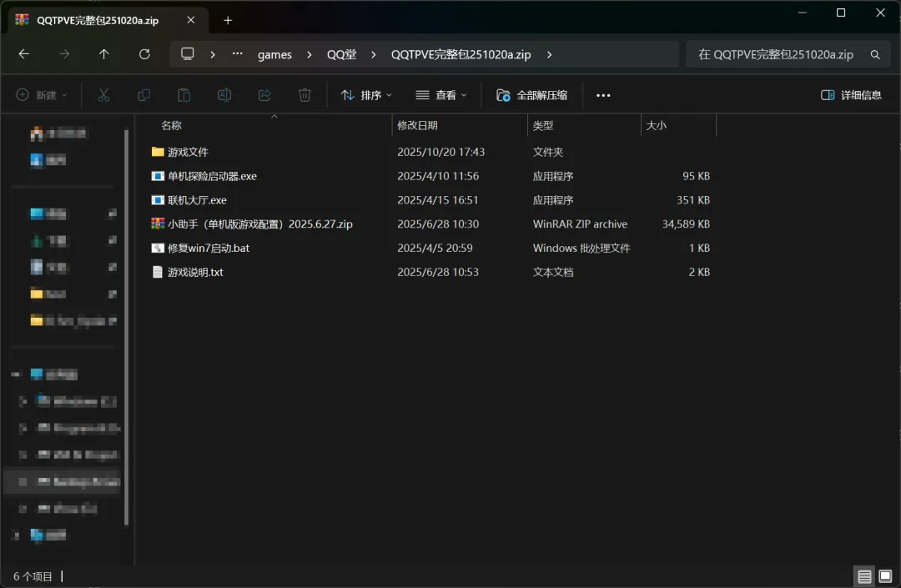Screen dimensions: 901x588
Task: Click the 34,589 KB size cell
Action: coord(686,224)
